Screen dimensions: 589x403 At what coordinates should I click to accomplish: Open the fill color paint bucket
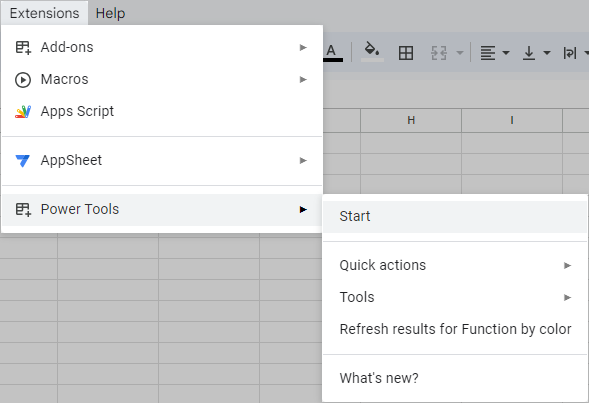pyautogui.click(x=372, y=52)
